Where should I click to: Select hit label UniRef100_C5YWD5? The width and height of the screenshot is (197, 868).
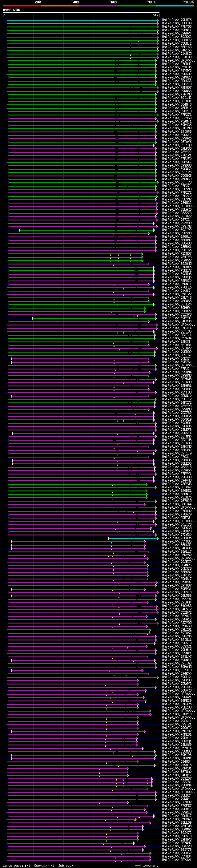click(x=177, y=542)
